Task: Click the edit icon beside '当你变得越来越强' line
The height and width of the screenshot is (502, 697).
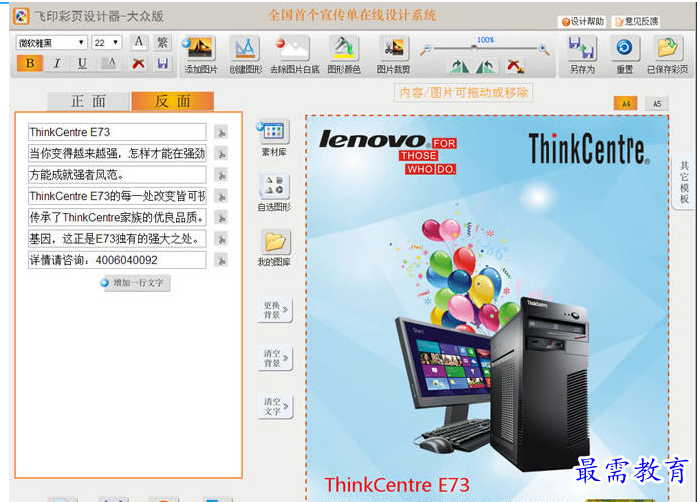Action: click(221, 153)
